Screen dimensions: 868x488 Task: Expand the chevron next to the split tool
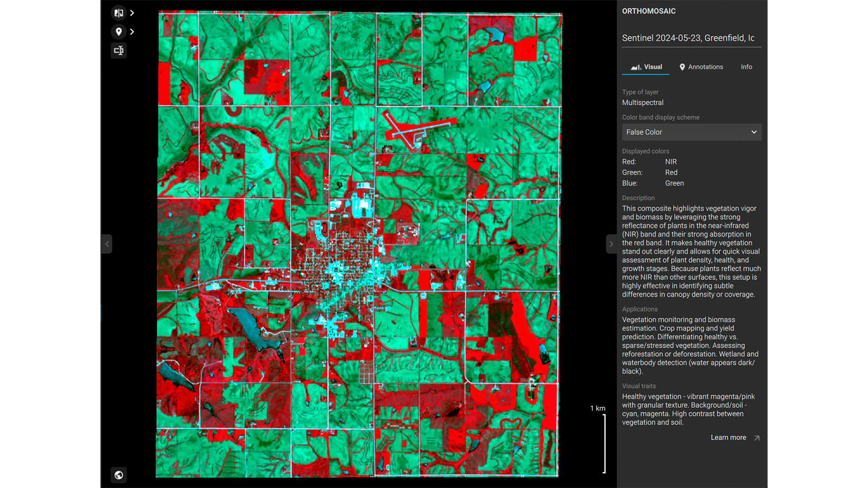pyautogui.click(x=132, y=12)
